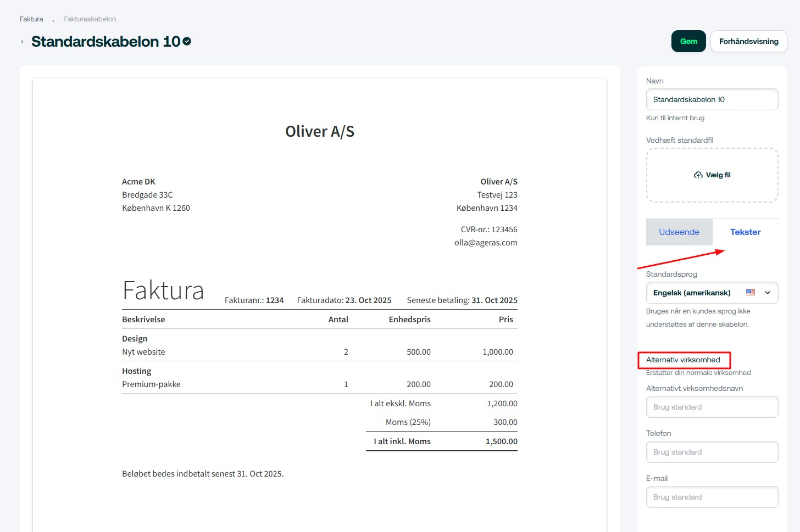The height and width of the screenshot is (532, 800).
Task: Click the Alternativ virksomhed section heading
Action: [x=683, y=360]
